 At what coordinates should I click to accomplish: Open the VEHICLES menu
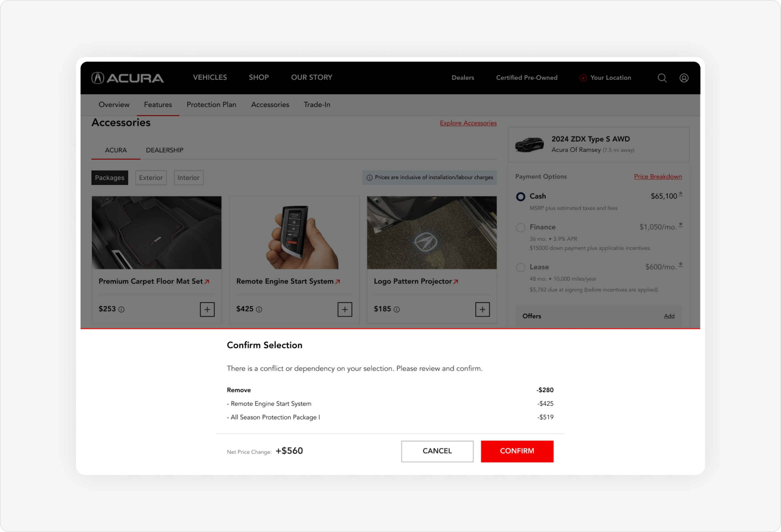point(210,78)
